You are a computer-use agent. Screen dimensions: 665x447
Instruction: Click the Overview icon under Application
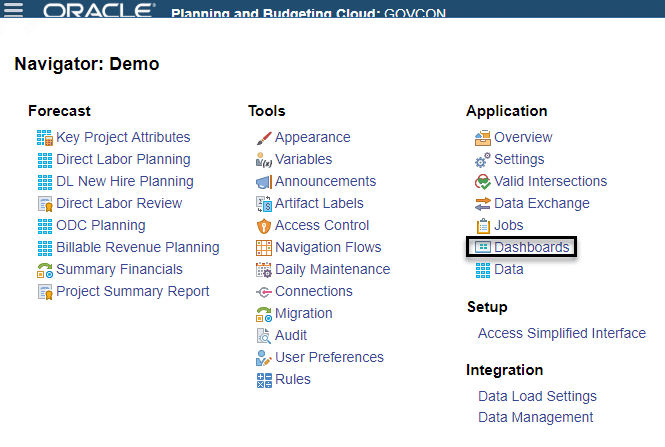point(483,138)
